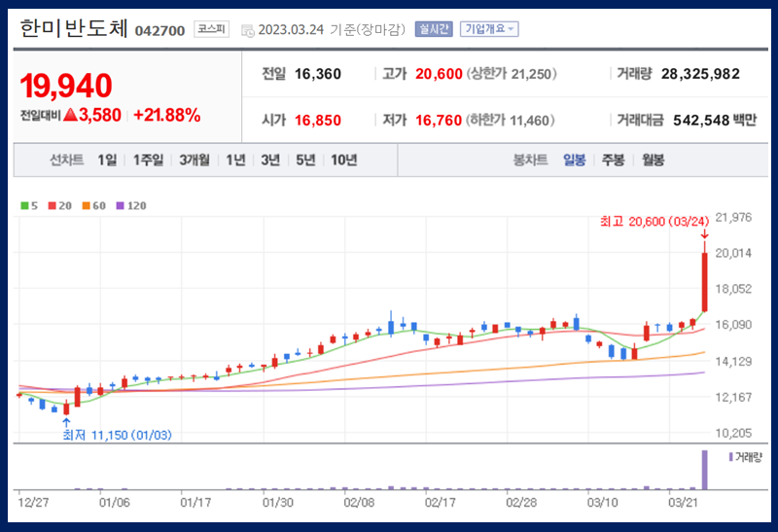Click the stock code 042700
This screenshot has width=778, height=532.
coord(159,31)
